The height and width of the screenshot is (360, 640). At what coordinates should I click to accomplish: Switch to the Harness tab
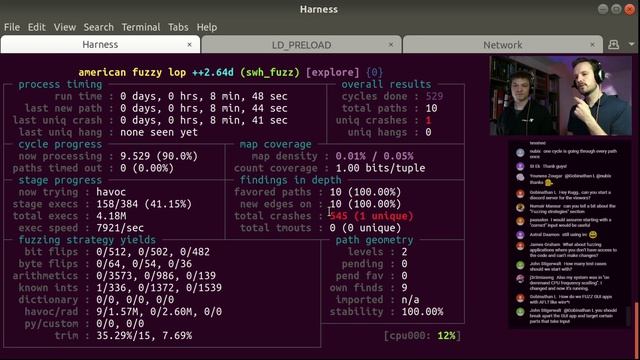[x=100, y=44]
